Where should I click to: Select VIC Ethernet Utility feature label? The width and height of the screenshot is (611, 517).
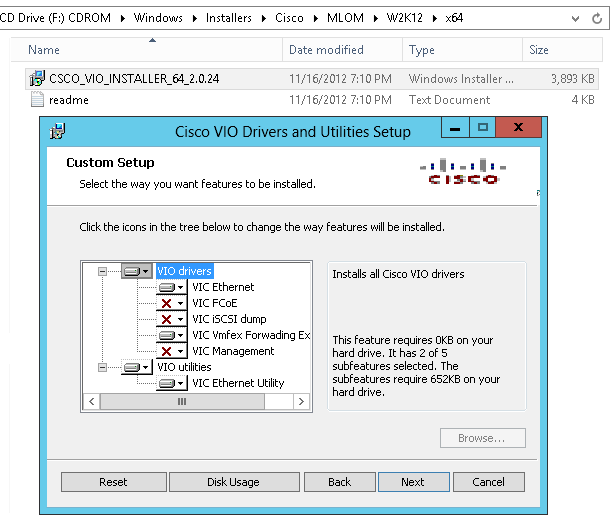(238, 383)
